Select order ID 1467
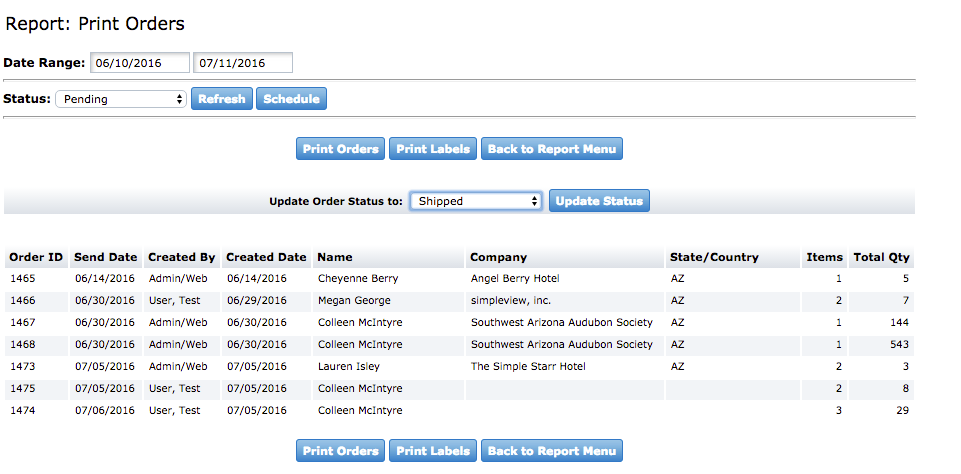961x474 pixels. point(23,323)
